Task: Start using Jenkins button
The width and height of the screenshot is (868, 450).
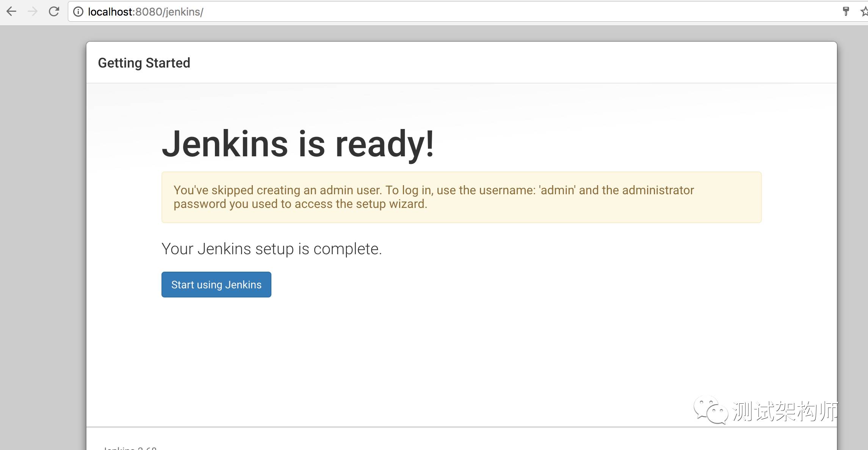Action: tap(216, 285)
